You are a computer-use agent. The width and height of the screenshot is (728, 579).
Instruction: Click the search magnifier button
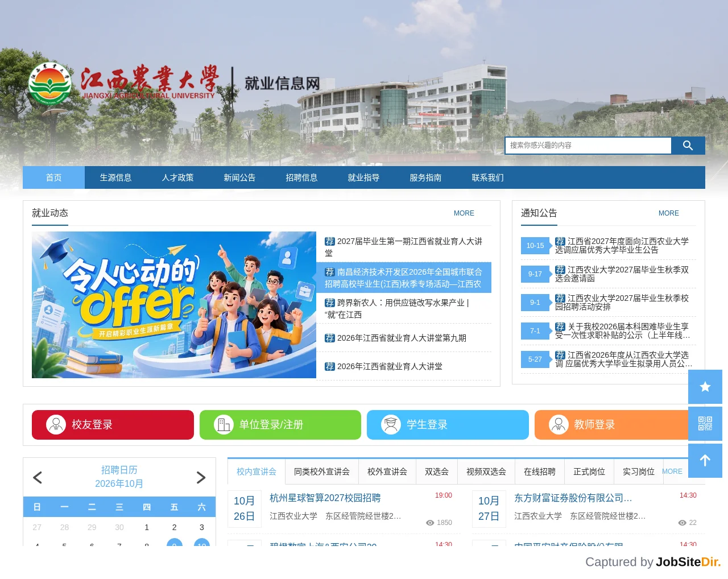[x=688, y=146]
